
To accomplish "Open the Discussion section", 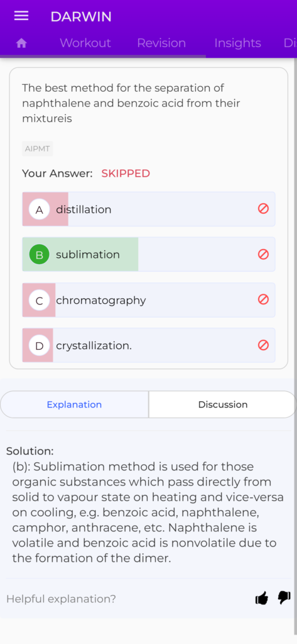I will (x=223, y=404).
